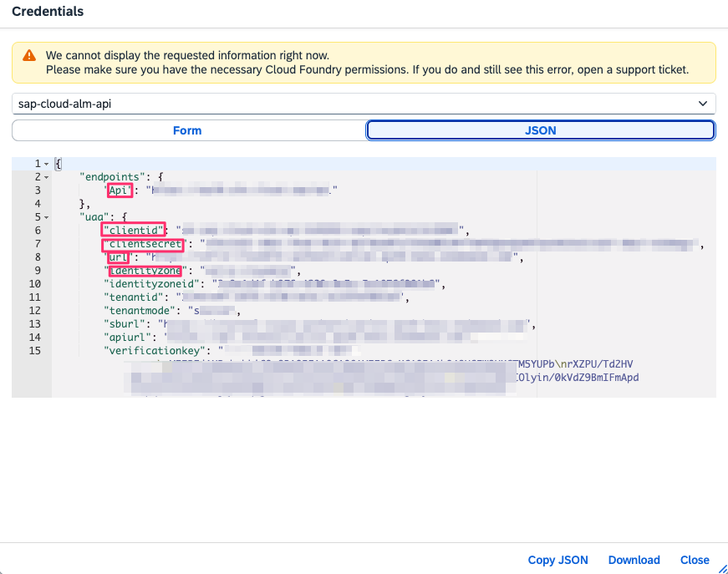Click the "sburl" key on line 13
Screen dimensions: 728x574
click(125, 324)
